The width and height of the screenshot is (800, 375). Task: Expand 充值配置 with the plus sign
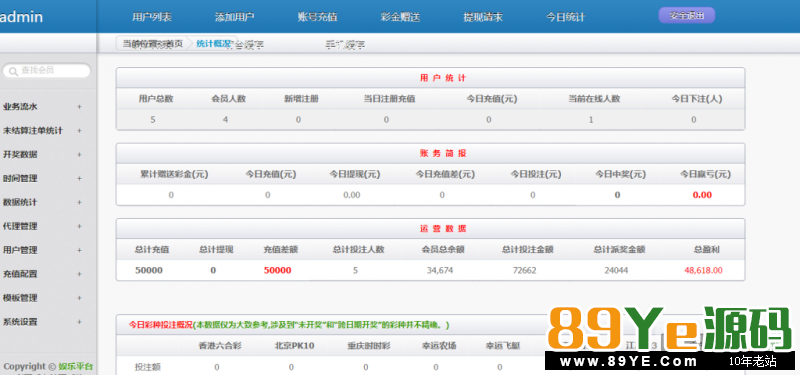tap(79, 274)
